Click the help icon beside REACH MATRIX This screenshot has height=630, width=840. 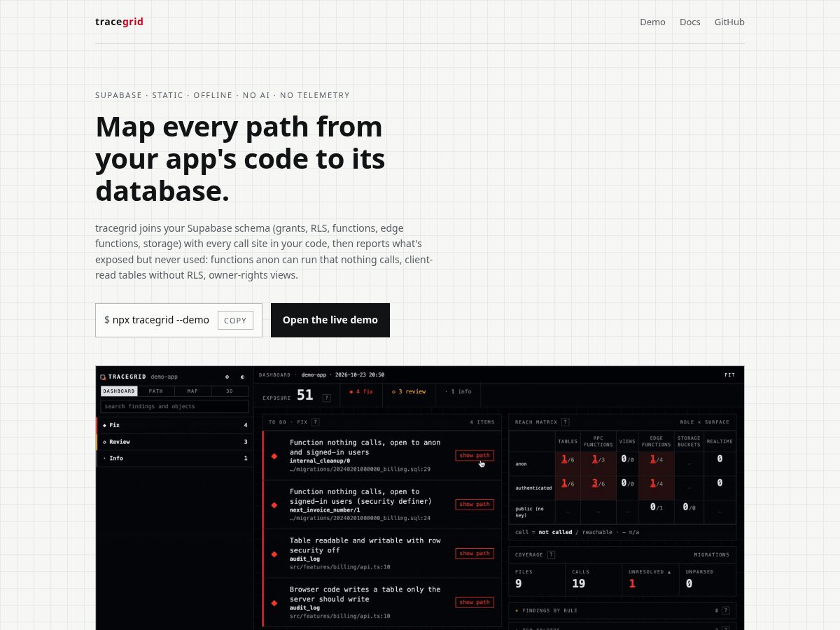click(x=565, y=422)
